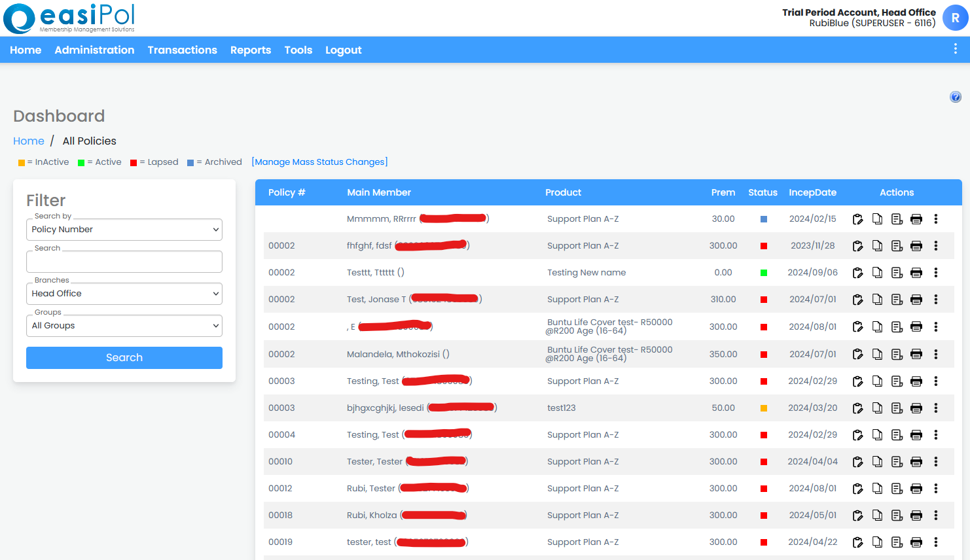The image size is (970, 560).
Task: Open the kebab menu for Malandela, Mthokozisi
Action: pos(936,354)
